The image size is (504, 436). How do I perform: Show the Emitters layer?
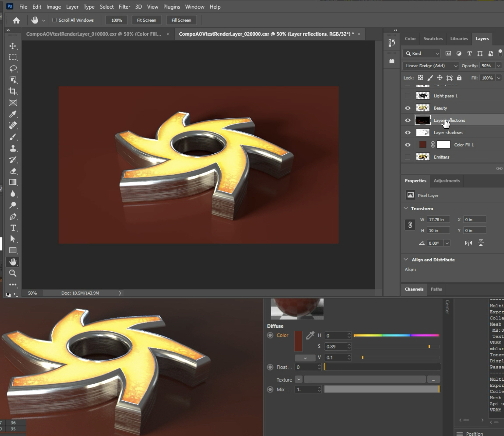point(408,157)
